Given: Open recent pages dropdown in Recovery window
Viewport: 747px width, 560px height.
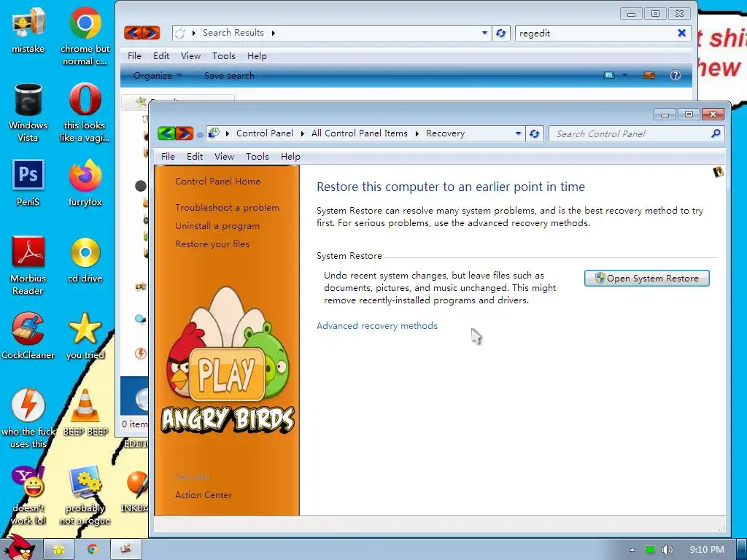Looking at the screenshot, I should [x=200, y=135].
